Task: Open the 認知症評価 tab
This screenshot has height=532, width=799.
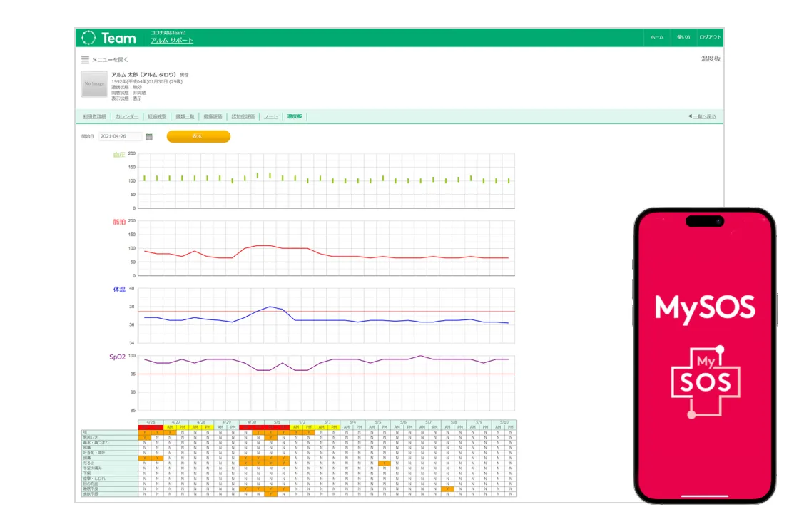Action: click(x=243, y=116)
